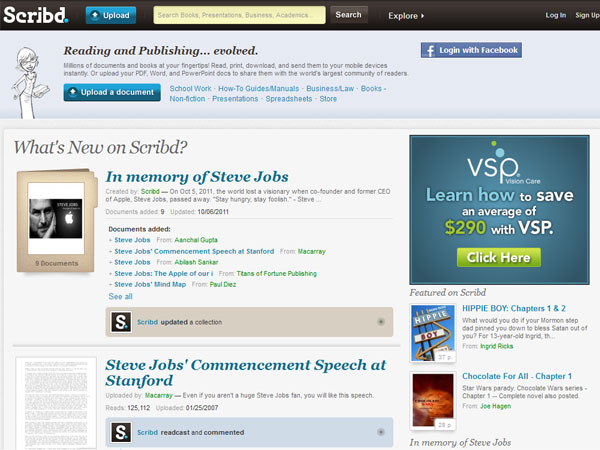Open 'Chocolate For All - Chapter 1' link
Image resolution: width=600 pixels, height=450 pixels.
coord(517,376)
